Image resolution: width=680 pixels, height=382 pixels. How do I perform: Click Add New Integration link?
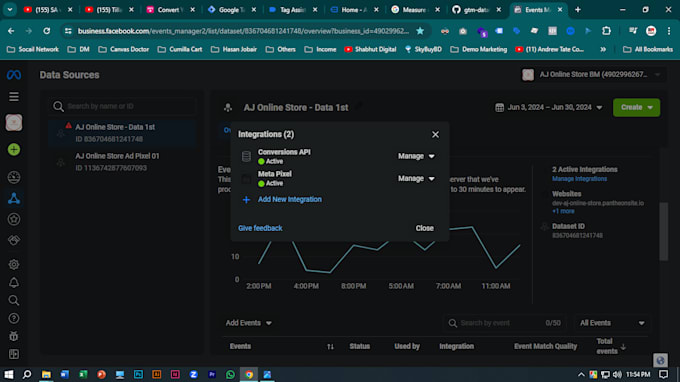(x=290, y=200)
